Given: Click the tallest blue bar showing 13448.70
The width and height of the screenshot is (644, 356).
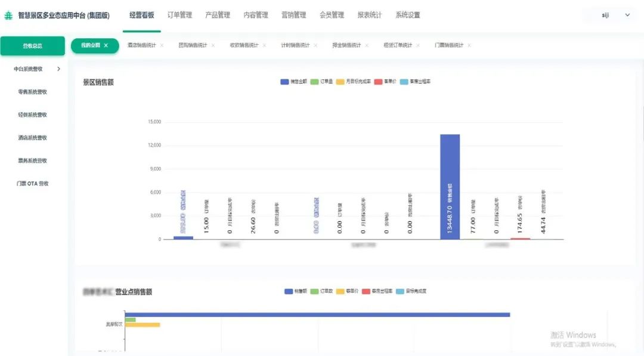Looking at the screenshot, I should 450,186.
